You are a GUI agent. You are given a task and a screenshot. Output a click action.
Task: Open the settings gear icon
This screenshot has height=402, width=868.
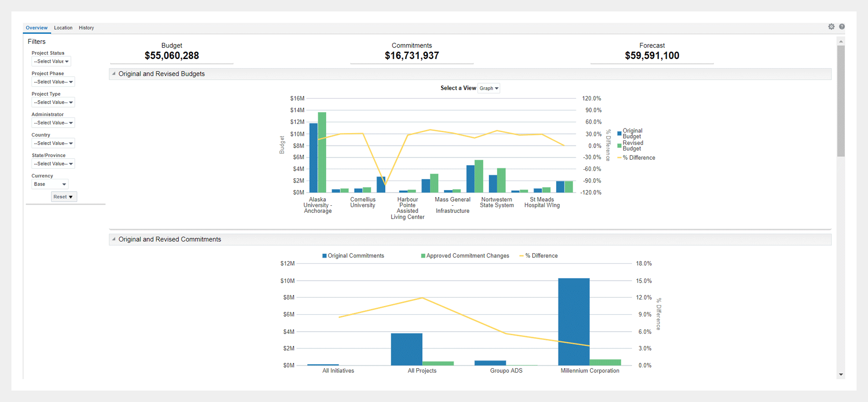pos(831,27)
